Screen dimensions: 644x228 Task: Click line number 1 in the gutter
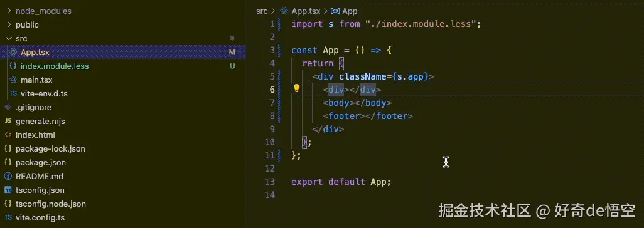[272, 24]
